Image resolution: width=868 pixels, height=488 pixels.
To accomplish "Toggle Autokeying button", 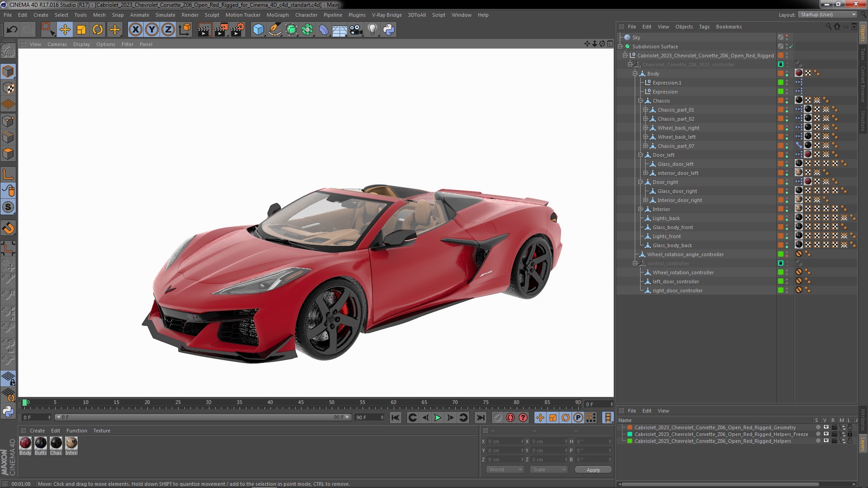I will (x=510, y=418).
